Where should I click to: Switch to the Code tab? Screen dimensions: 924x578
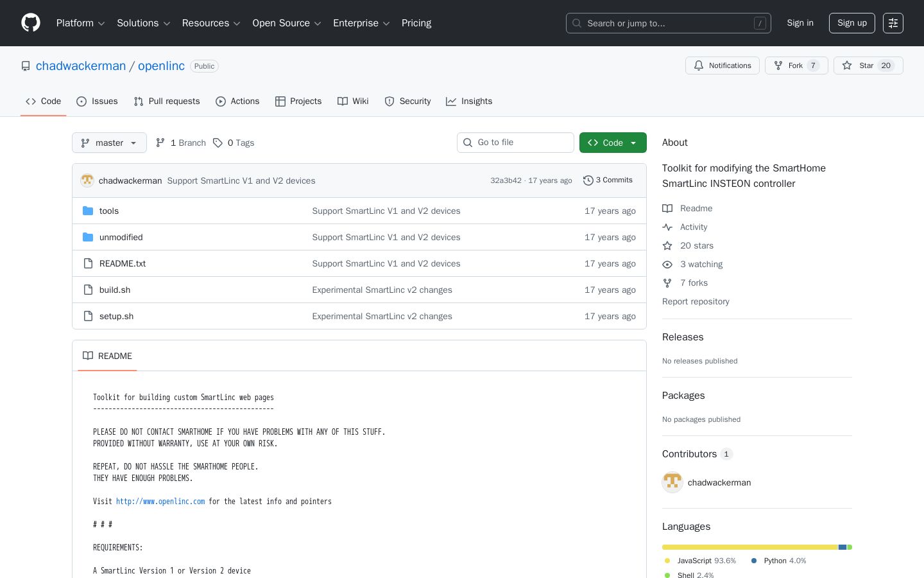tap(43, 101)
